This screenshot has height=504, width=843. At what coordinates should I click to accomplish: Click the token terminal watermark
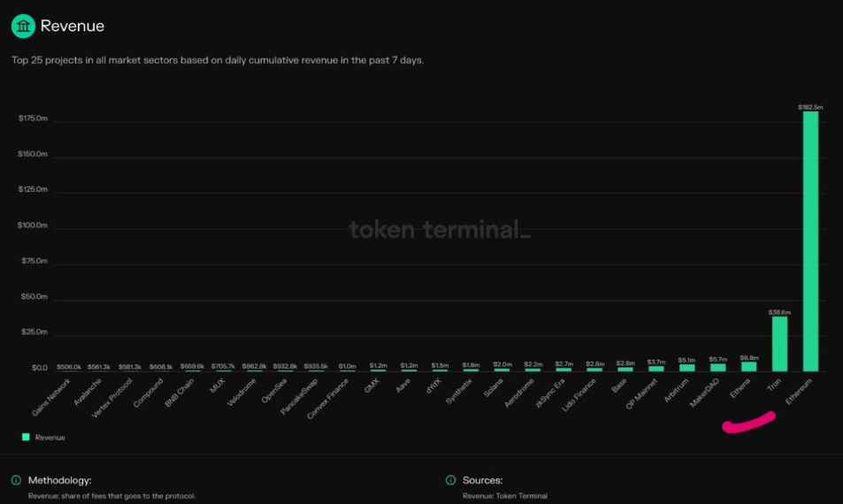coord(440,230)
